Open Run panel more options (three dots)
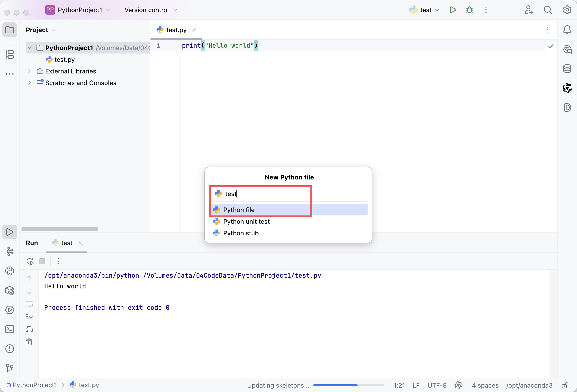The width and height of the screenshot is (577, 392). click(x=58, y=261)
